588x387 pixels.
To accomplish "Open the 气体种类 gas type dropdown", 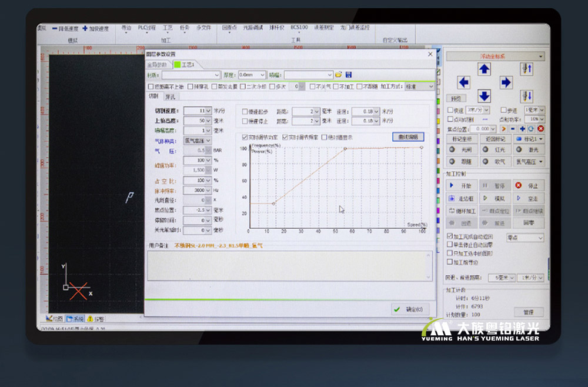I will (198, 141).
